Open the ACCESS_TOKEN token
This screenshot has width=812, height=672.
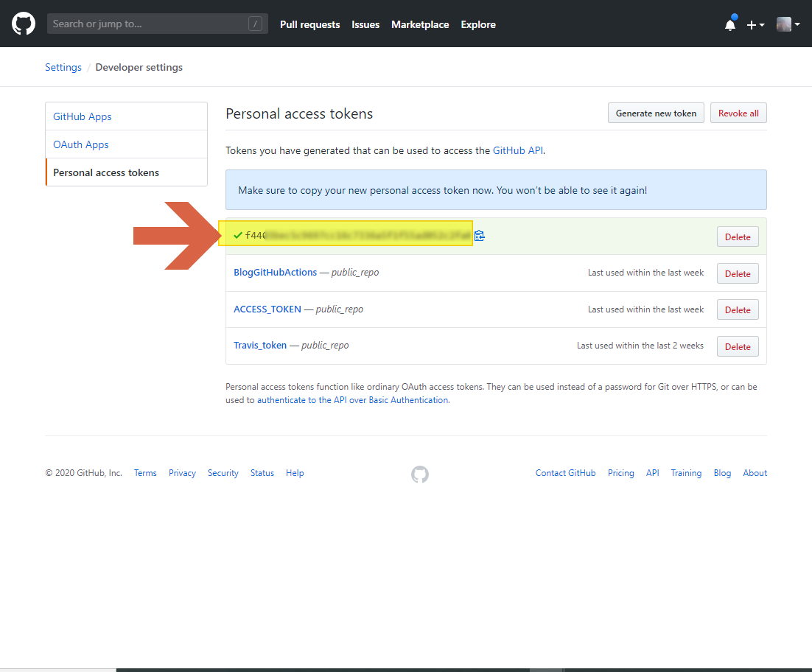coord(267,309)
